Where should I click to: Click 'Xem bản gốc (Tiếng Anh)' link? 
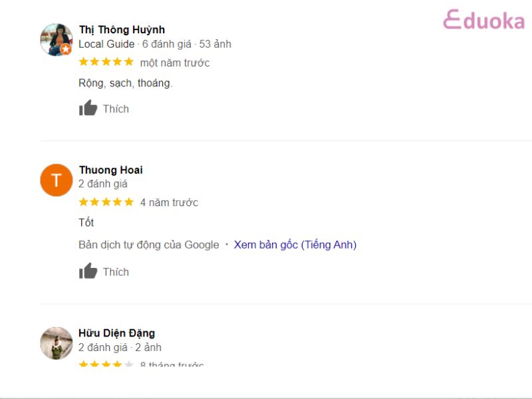(x=295, y=245)
